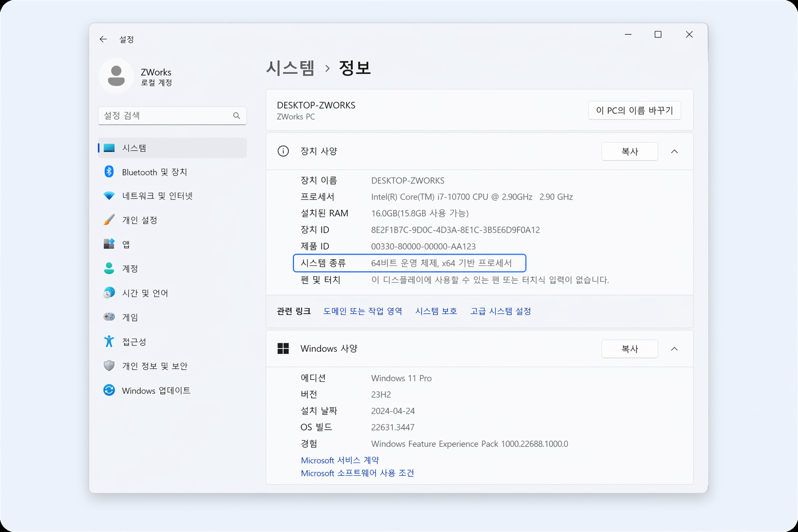Click the OS build 22631.3447 value
The width and height of the screenshot is (798, 532).
coord(393,428)
